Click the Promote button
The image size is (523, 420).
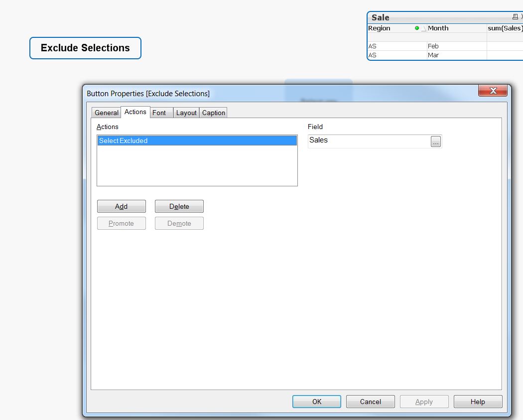pos(122,224)
